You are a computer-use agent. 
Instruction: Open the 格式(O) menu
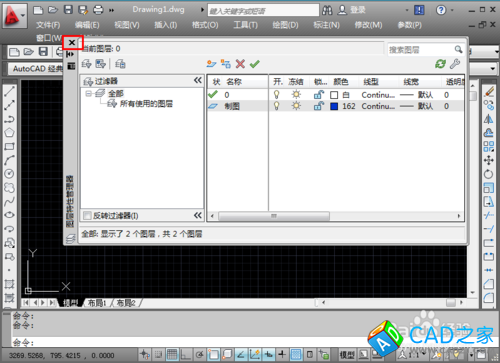[x=205, y=25]
